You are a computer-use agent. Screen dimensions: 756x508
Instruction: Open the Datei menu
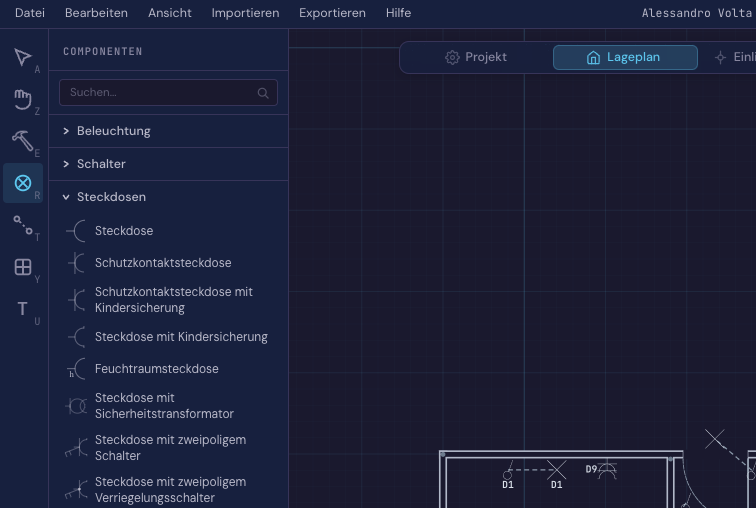tap(30, 13)
